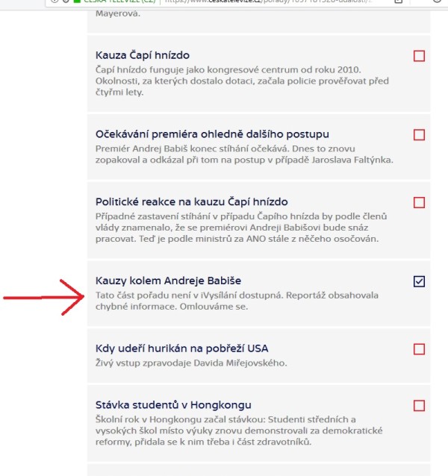Open Očekávání premiéra ohledně dalšího postupu title
Viewport: 448px width, 476px height.
tap(212, 134)
